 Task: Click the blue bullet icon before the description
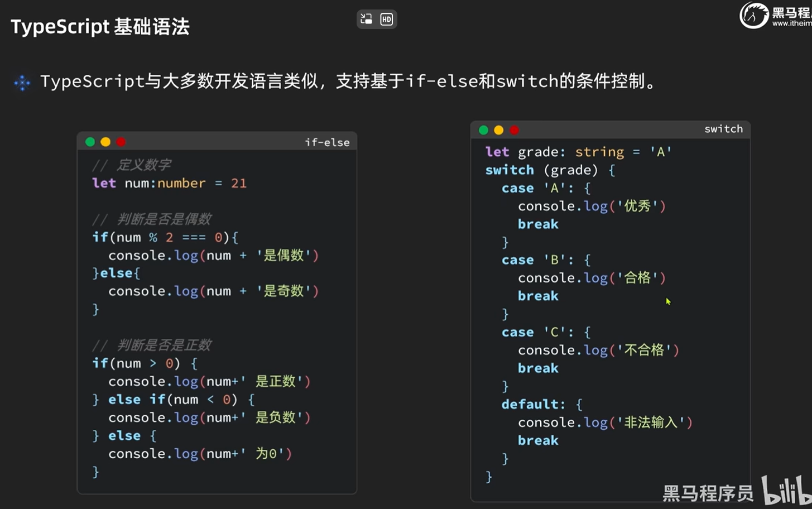(x=22, y=83)
